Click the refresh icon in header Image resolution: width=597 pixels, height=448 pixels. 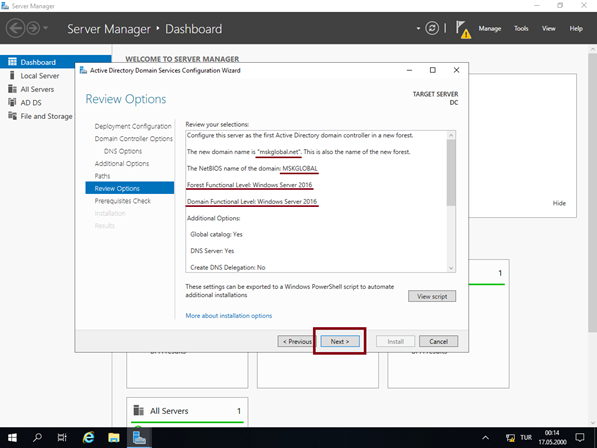(x=432, y=28)
